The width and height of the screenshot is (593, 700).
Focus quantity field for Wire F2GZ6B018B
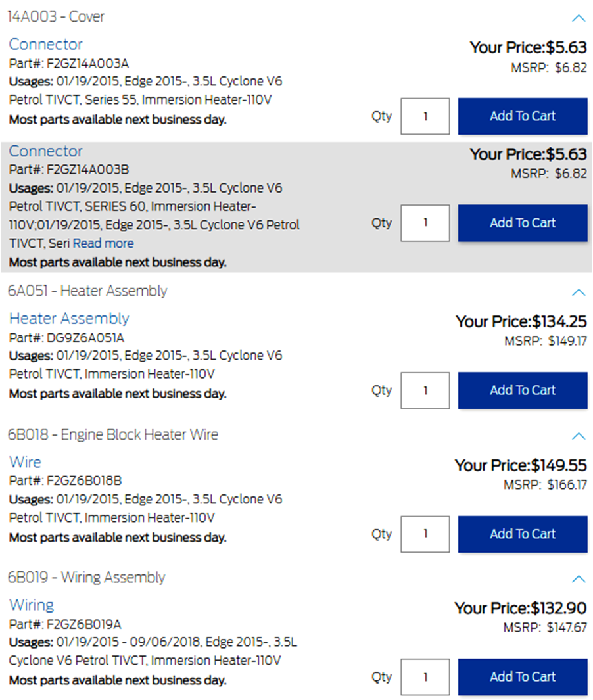pyautogui.click(x=425, y=534)
